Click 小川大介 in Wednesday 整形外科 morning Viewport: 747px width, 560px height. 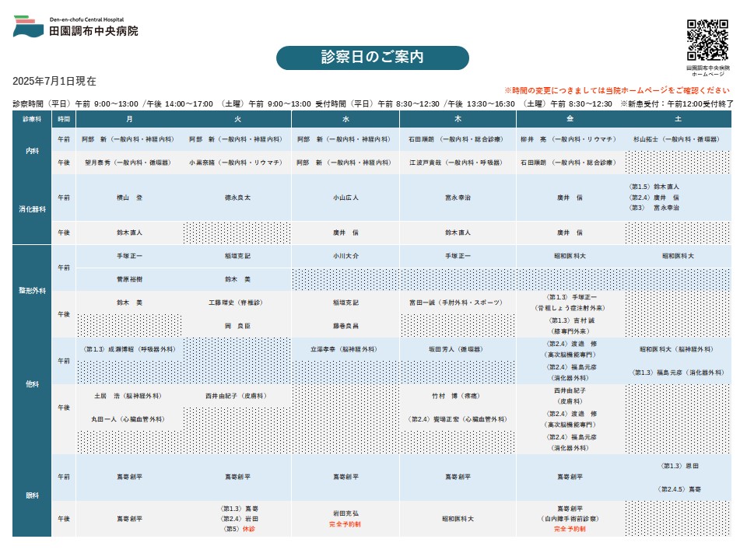click(x=345, y=256)
